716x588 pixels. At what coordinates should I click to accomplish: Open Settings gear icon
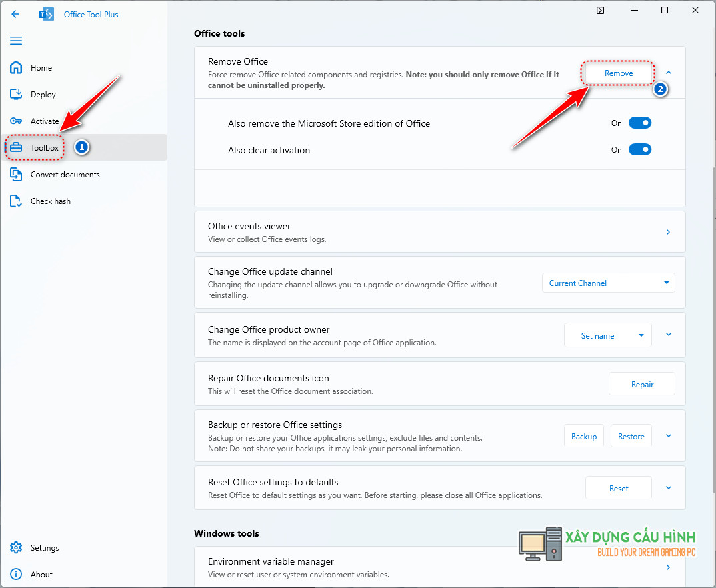[16, 548]
